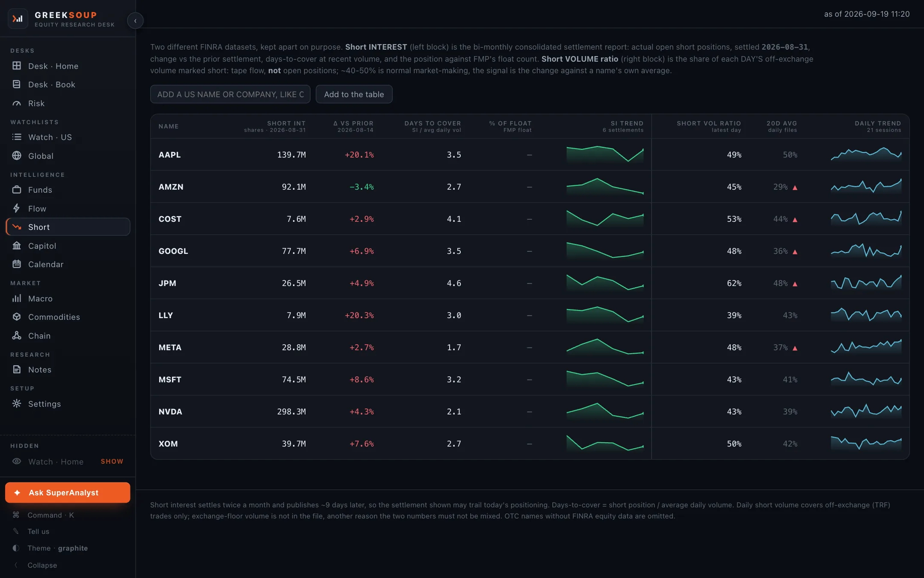The width and height of the screenshot is (924, 578).
Task: Click the Settings gear icon
Action: (17, 404)
